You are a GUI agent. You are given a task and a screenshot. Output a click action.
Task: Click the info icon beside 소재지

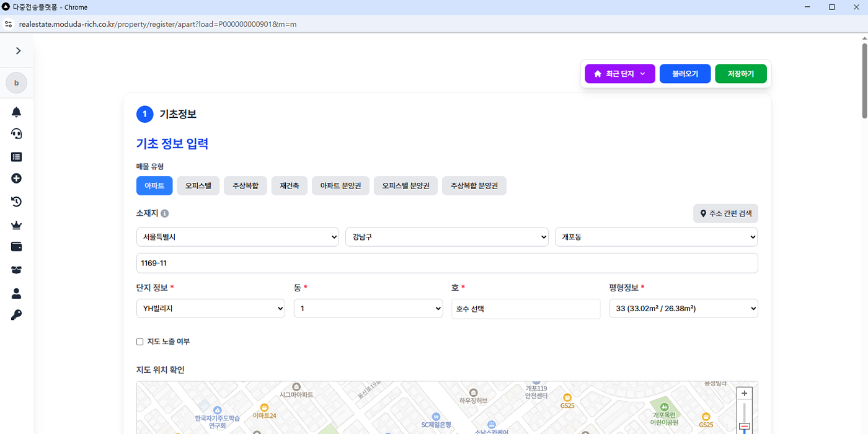(165, 213)
